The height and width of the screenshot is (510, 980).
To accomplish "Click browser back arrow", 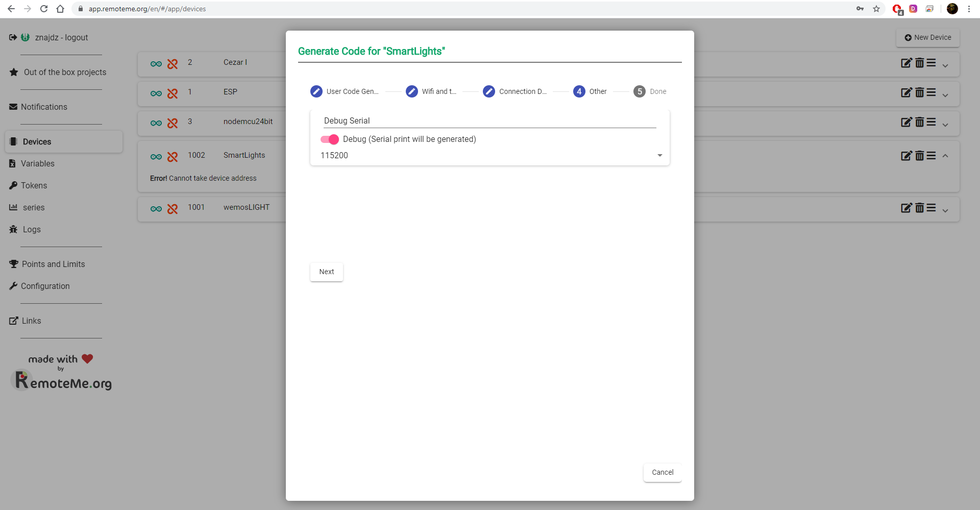I will tap(11, 9).
